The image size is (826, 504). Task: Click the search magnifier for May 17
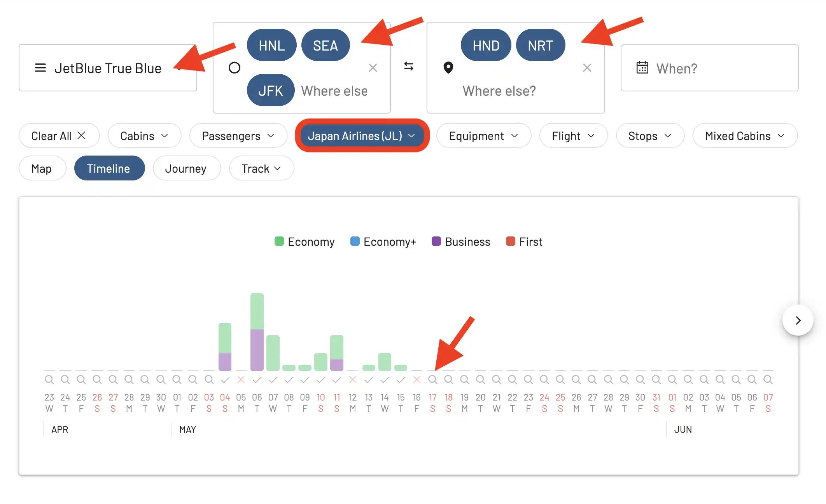432,379
